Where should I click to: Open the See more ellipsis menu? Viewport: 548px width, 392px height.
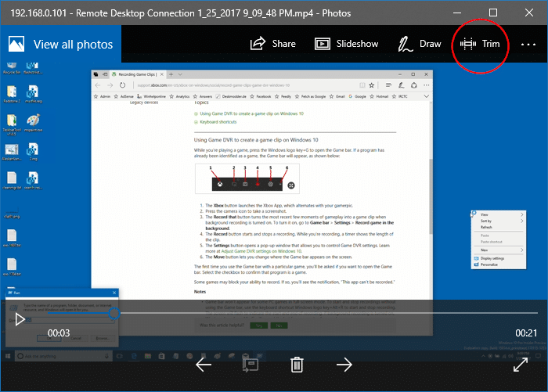pyautogui.click(x=533, y=45)
